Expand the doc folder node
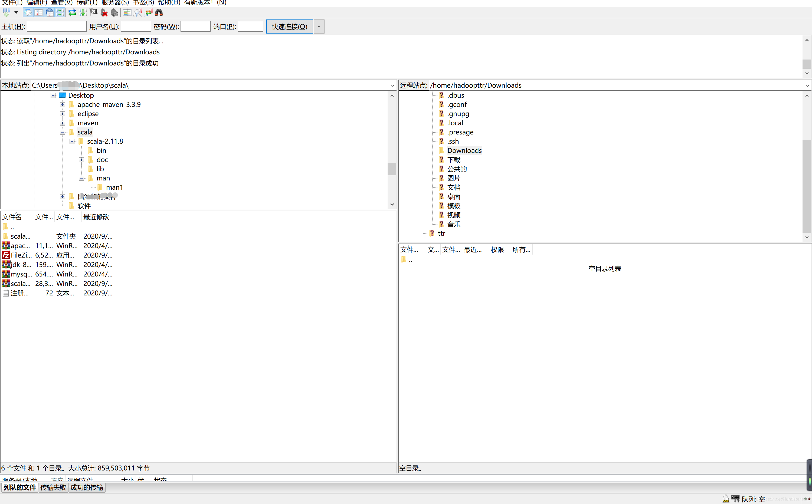 coord(81,160)
